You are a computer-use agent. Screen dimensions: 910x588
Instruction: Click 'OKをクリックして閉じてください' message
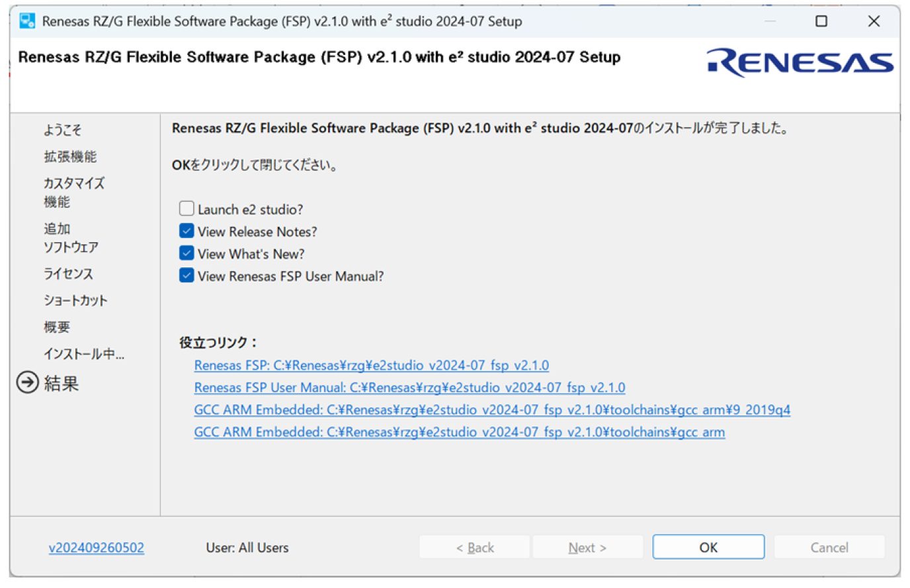pyautogui.click(x=255, y=165)
